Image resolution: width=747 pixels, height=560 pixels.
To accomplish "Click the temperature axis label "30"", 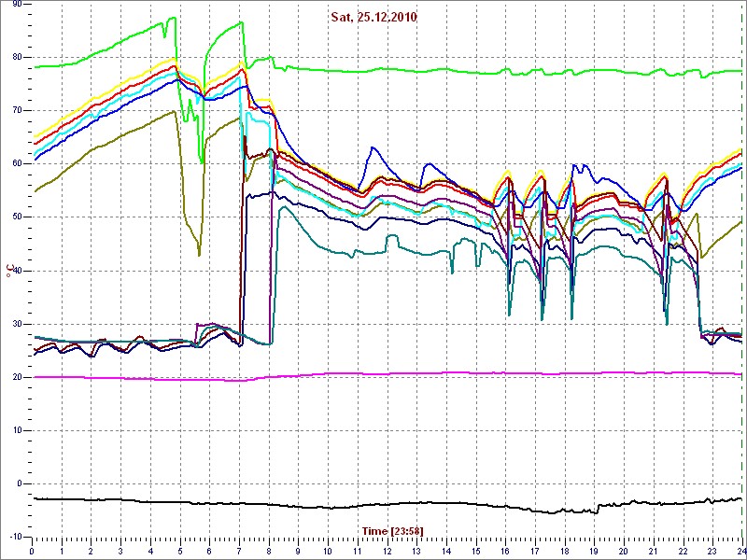I will point(16,324).
